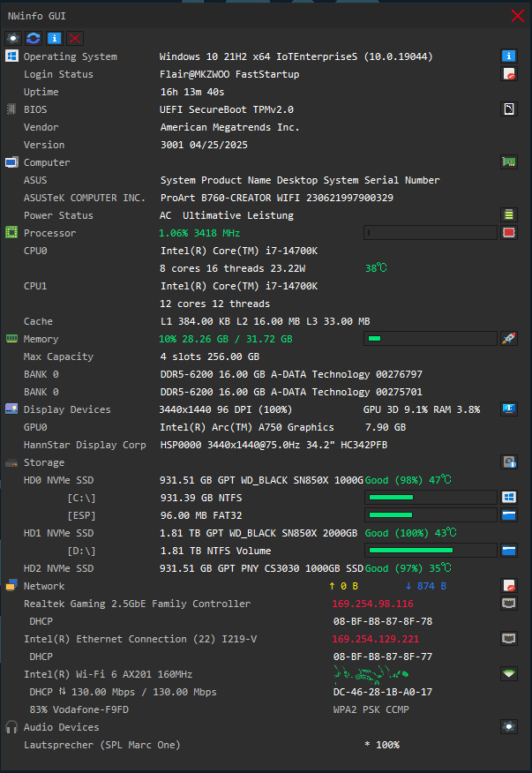This screenshot has height=773, width=532.
Task: Click the icon button on the Network header row
Action: (509, 586)
